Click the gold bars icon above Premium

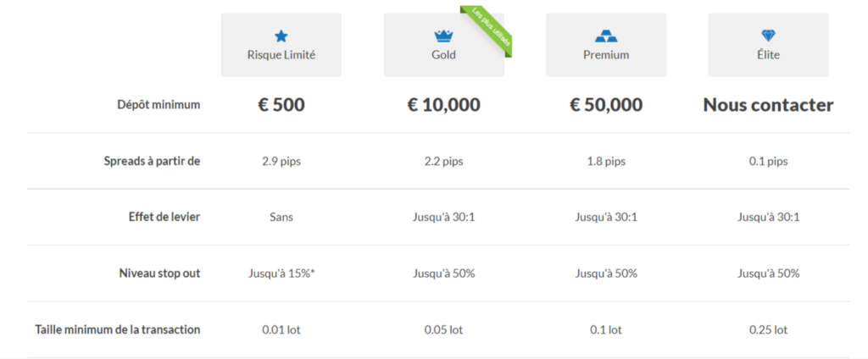click(606, 36)
